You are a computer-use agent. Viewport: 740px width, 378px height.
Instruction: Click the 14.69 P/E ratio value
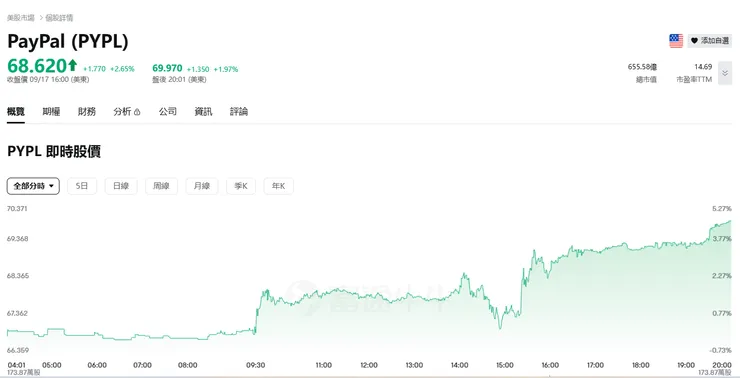(704, 67)
